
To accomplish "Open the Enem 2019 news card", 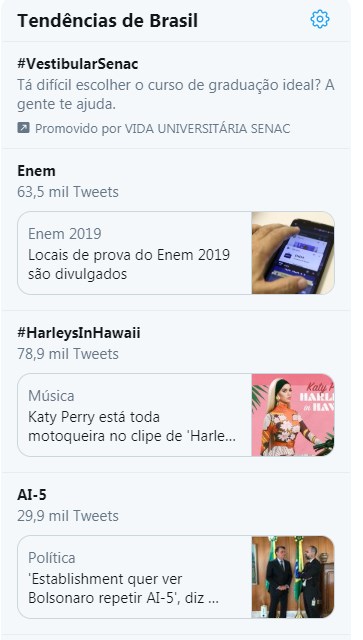I will [176, 253].
